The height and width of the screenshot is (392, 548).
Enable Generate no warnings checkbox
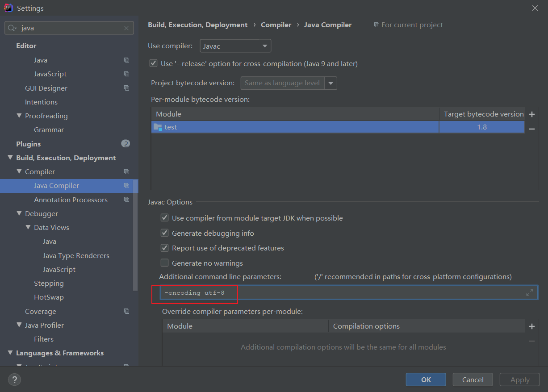pyautogui.click(x=165, y=263)
